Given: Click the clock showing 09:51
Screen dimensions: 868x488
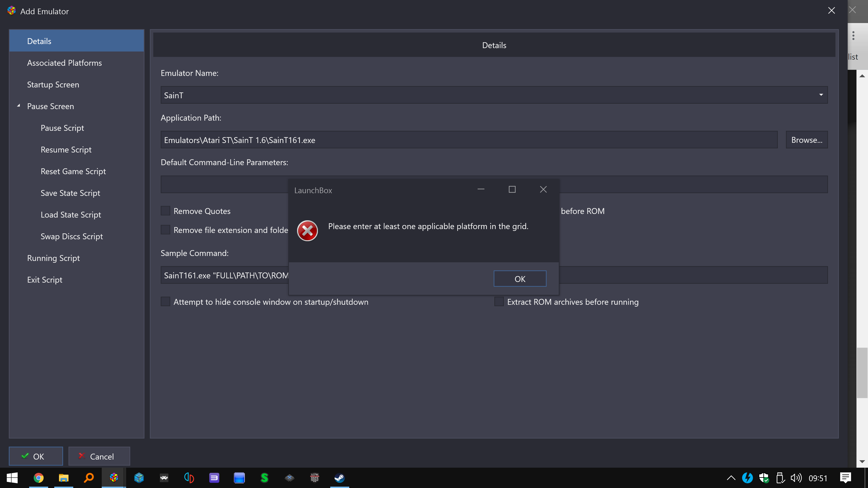Looking at the screenshot, I should (x=818, y=478).
